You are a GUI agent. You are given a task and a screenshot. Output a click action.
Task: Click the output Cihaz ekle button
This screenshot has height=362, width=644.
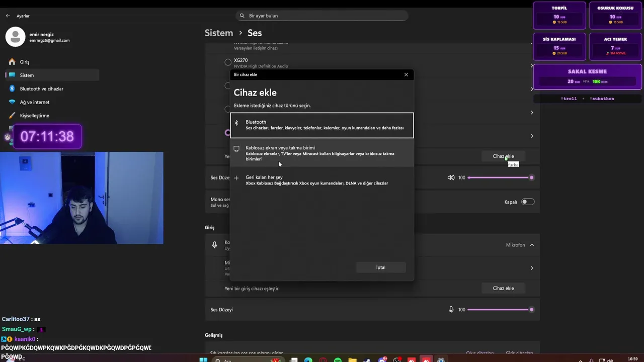coord(503,156)
